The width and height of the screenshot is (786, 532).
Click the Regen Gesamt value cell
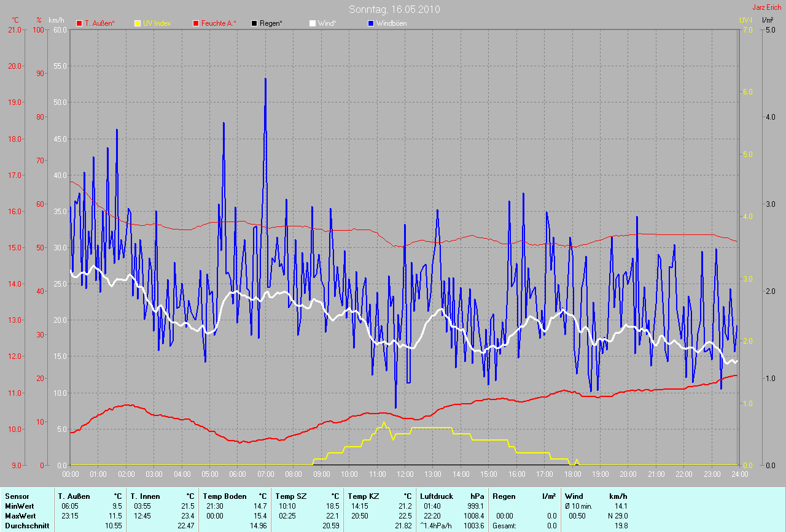point(551,526)
